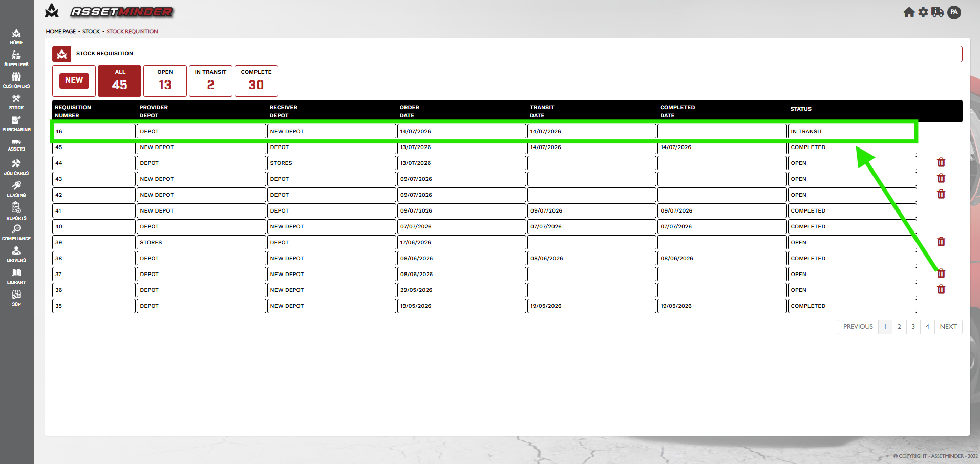Open Purchasing module in sidebar
The height and width of the screenshot is (464, 980).
click(x=16, y=123)
